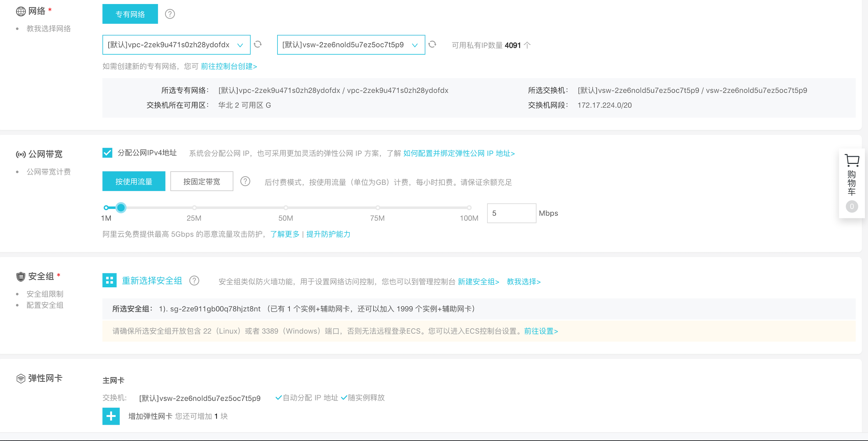The width and height of the screenshot is (868, 441).
Task: Click the Mbps bandwidth input field
Action: click(511, 213)
